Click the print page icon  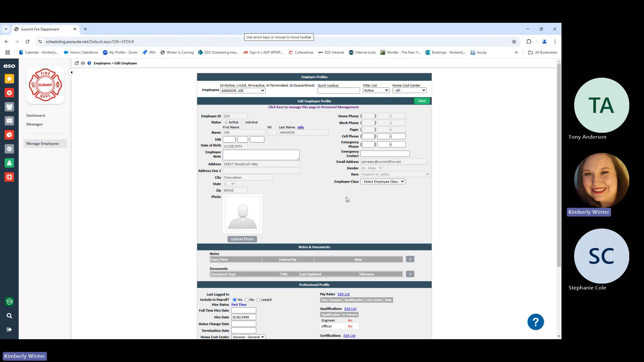(x=83, y=63)
